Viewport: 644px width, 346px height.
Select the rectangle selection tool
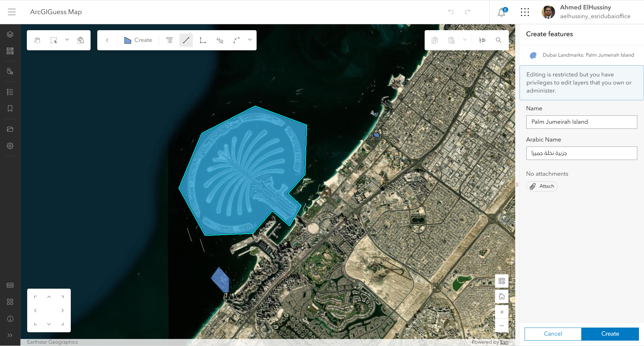coord(54,40)
